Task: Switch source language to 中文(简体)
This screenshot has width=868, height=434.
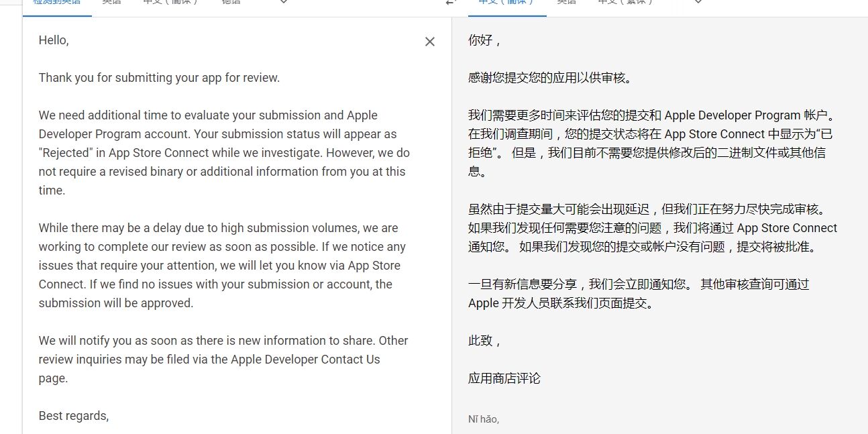Action: [x=170, y=3]
